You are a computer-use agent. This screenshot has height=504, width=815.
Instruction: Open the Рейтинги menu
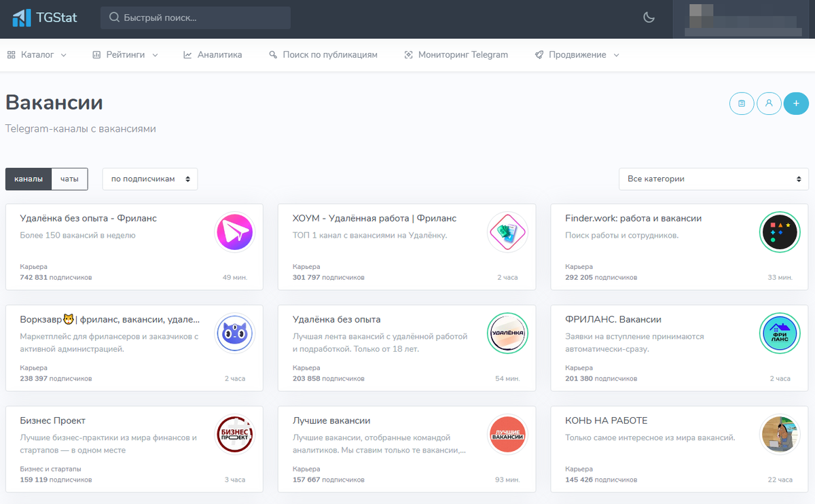click(125, 55)
